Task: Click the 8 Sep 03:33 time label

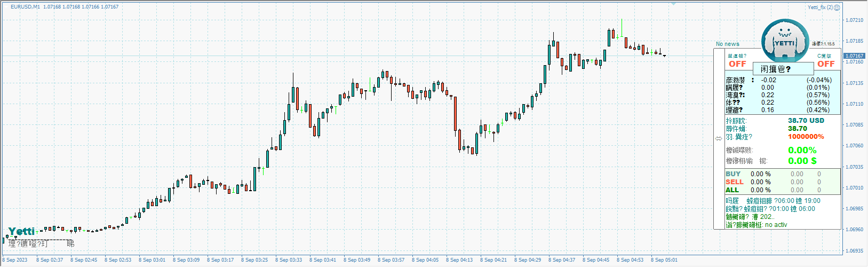Action: coord(289,260)
